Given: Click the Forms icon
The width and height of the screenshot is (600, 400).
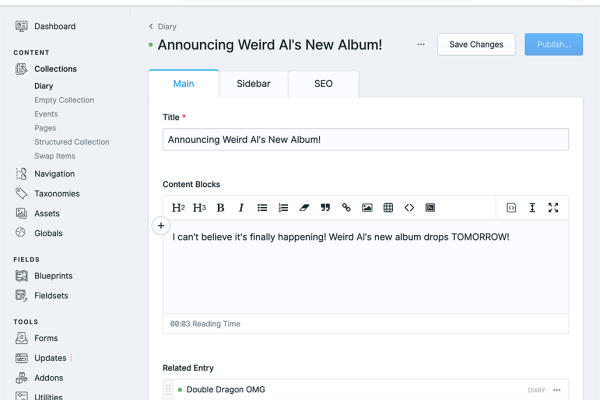Looking at the screenshot, I should (x=21, y=338).
